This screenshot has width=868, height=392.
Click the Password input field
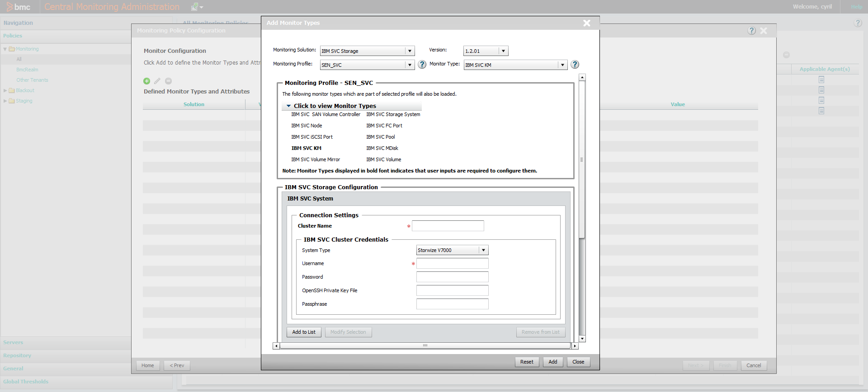pyautogui.click(x=452, y=277)
